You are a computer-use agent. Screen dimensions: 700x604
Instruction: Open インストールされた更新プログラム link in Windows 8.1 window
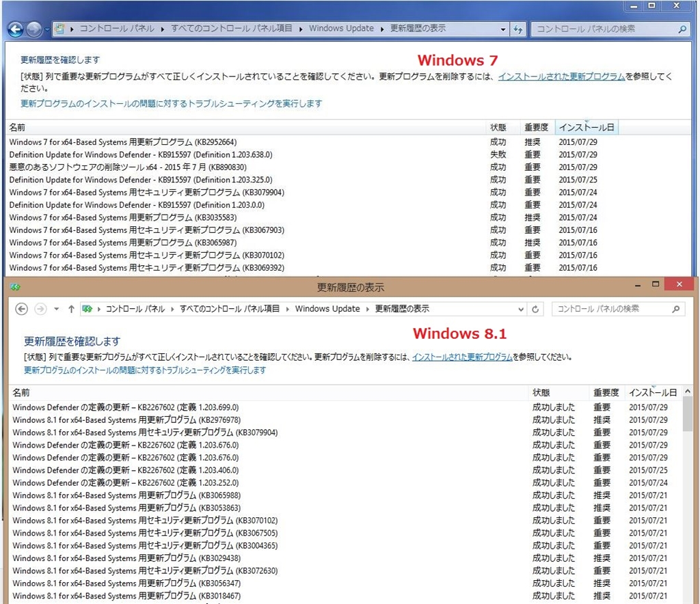pos(462,357)
